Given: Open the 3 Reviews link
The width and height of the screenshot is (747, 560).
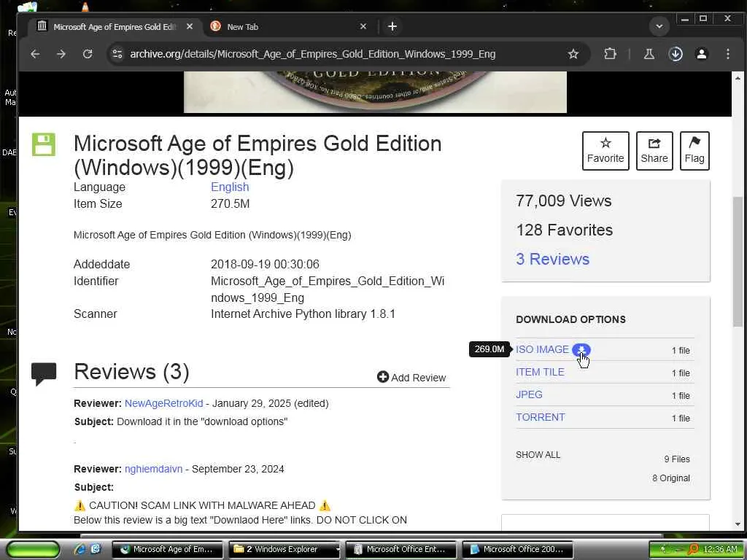Looking at the screenshot, I should (x=552, y=259).
